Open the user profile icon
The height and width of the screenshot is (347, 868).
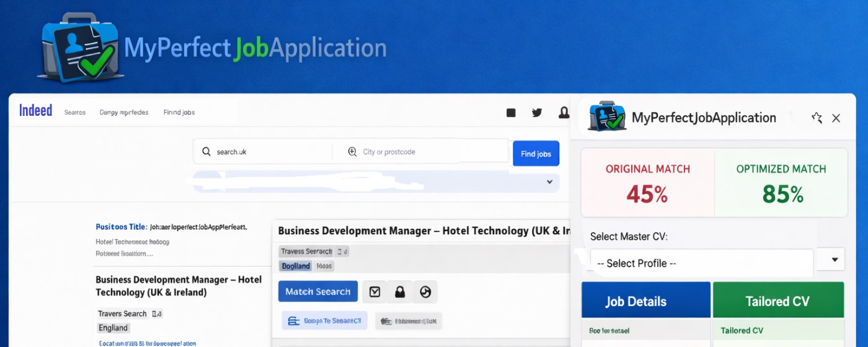pyautogui.click(x=564, y=113)
